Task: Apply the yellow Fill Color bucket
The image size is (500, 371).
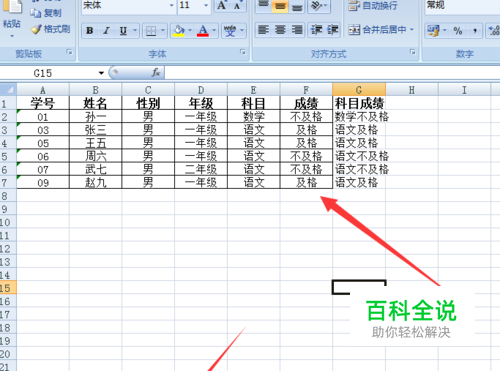Action: [x=179, y=31]
